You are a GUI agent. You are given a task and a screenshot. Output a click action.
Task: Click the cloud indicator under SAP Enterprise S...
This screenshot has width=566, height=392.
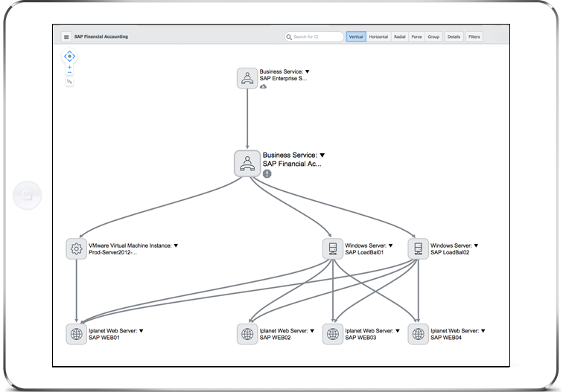pyautogui.click(x=263, y=86)
